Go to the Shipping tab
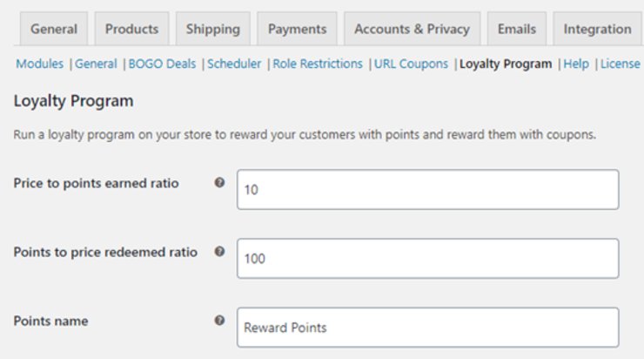Screen dimensions: 644x359 click(212, 29)
